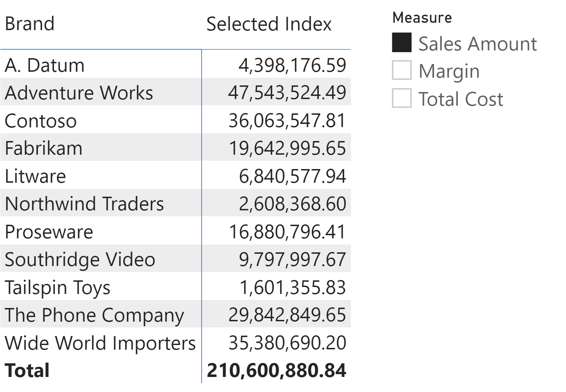
Task: Click the Total value 210,600,880.84
Action: pos(277,370)
